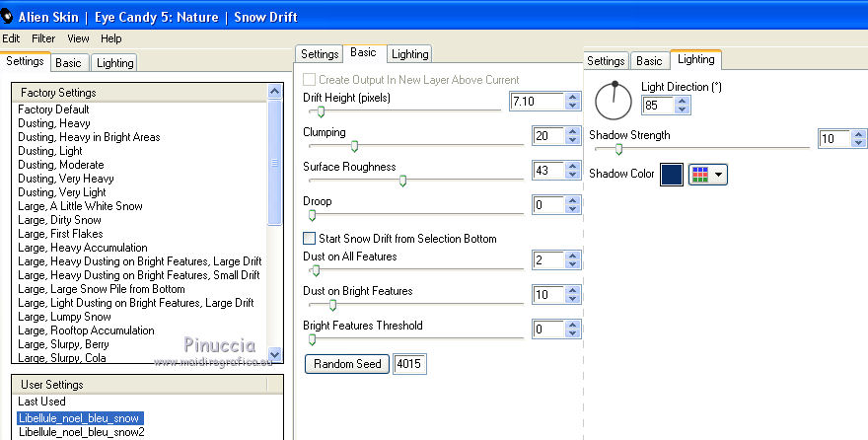Increase Bright Features Threshold value
The image size is (868, 440).
(x=573, y=325)
